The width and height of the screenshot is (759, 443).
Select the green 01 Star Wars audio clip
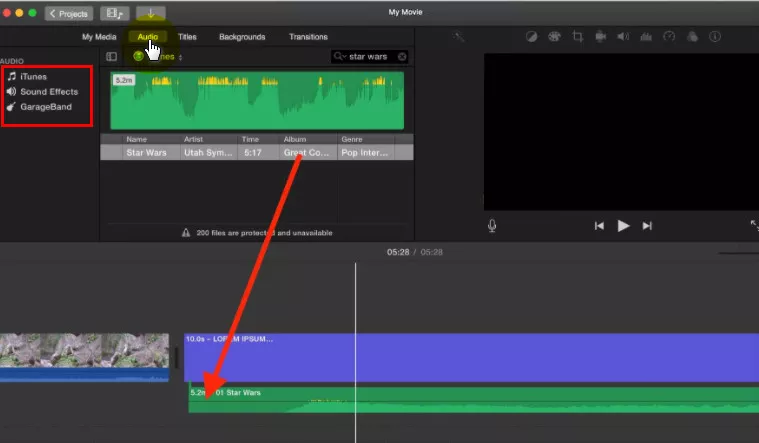[473, 400]
